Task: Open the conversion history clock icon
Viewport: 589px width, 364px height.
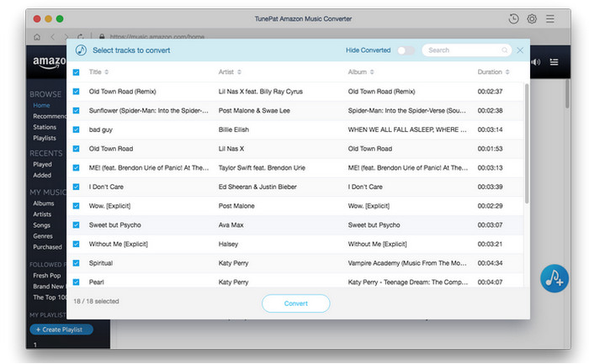Action: pyautogui.click(x=513, y=18)
